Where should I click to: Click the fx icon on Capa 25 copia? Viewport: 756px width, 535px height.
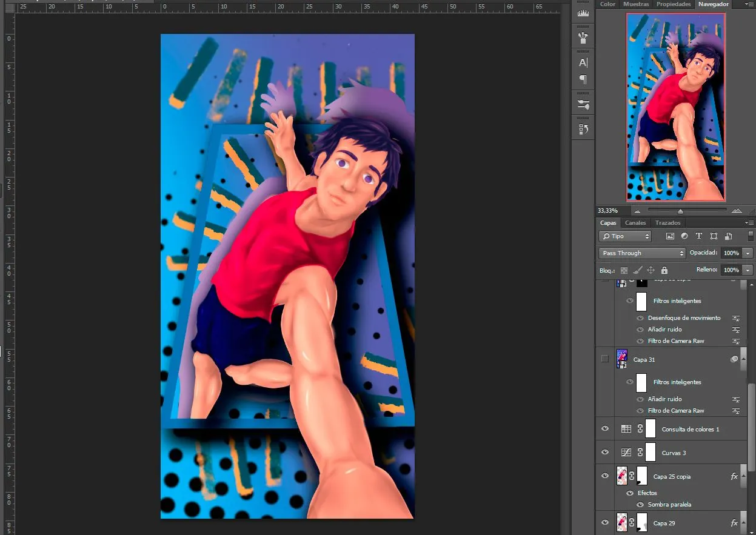tap(734, 477)
